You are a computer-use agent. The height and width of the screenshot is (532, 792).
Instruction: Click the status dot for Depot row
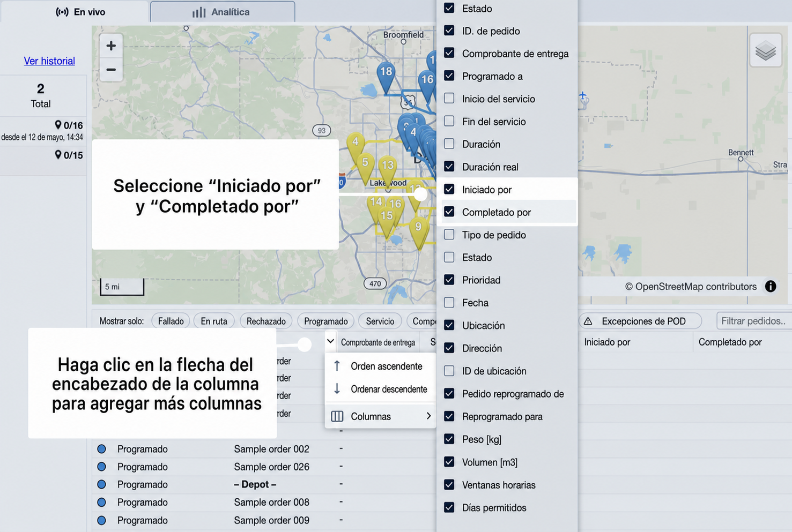(101, 484)
